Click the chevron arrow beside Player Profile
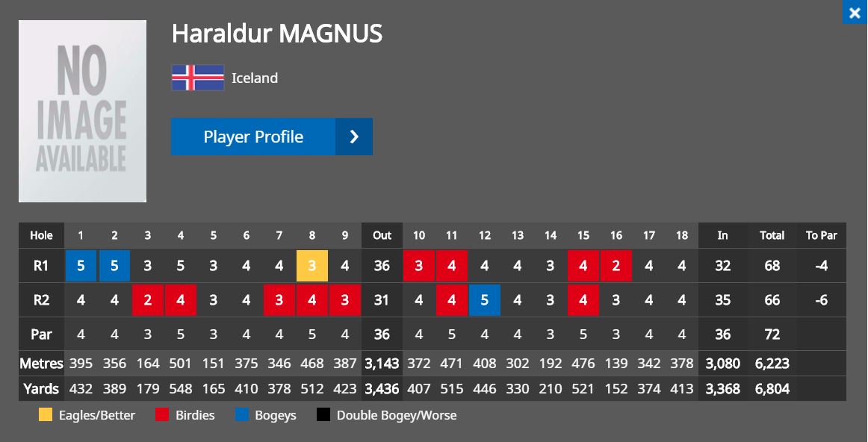Screen dimensions: 868x442 point(354,137)
